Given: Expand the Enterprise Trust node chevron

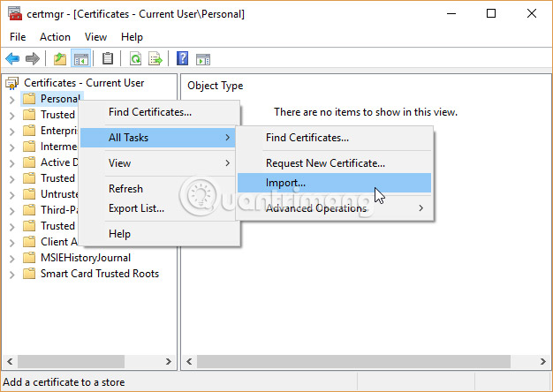Looking at the screenshot, I should click(x=12, y=132).
